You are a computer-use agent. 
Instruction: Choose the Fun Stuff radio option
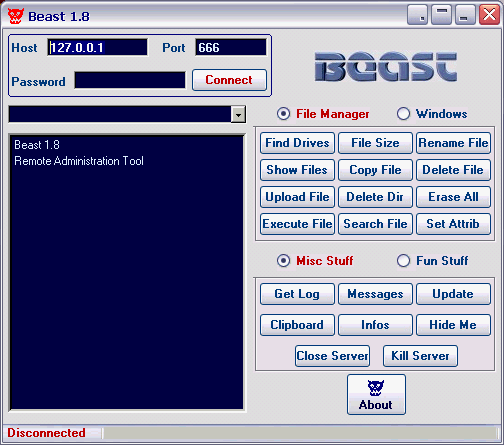click(403, 261)
